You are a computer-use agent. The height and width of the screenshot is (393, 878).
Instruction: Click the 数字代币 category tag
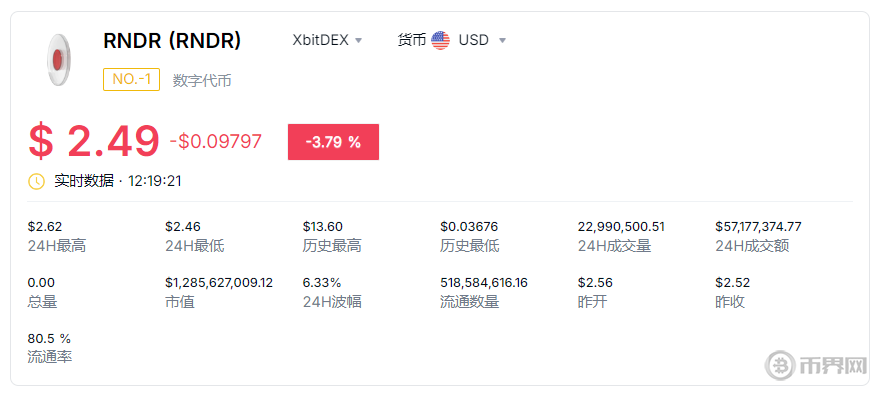[x=202, y=81]
